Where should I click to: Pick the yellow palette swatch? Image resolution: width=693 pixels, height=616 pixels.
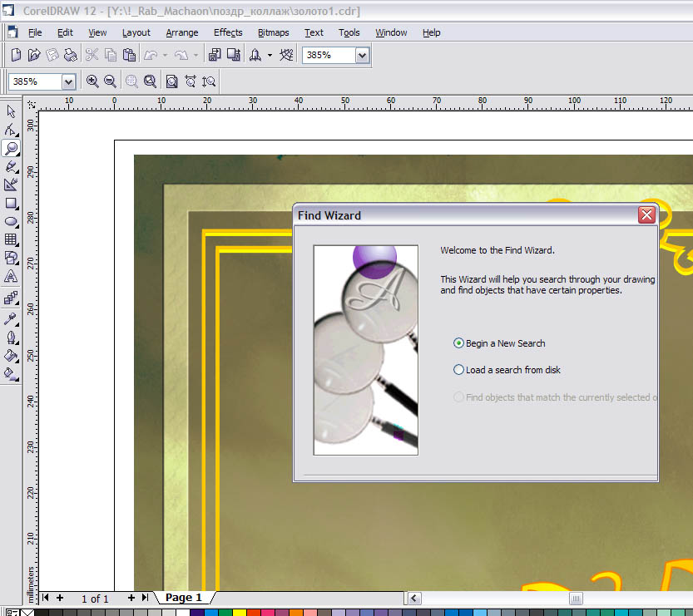[x=239, y=613]
